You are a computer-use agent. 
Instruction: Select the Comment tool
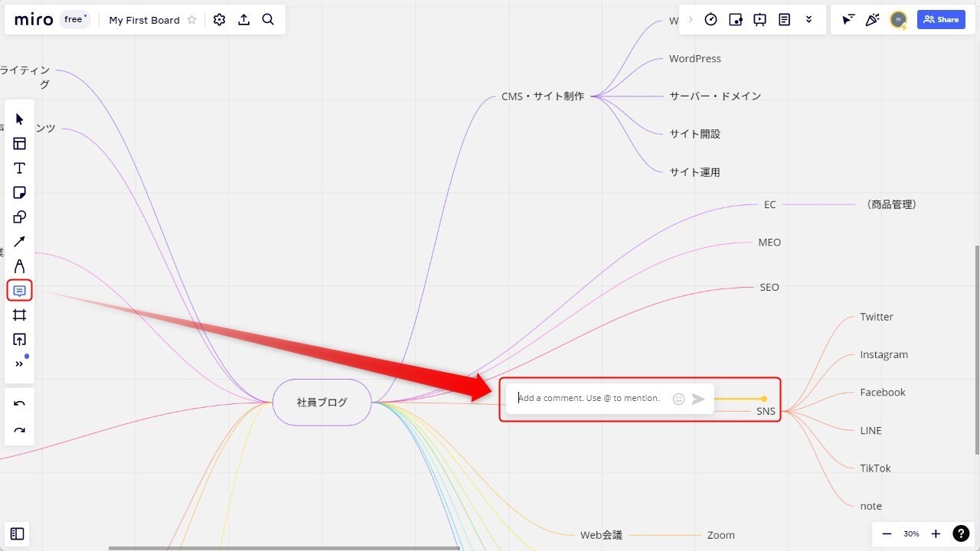click(x=20, y=291)
